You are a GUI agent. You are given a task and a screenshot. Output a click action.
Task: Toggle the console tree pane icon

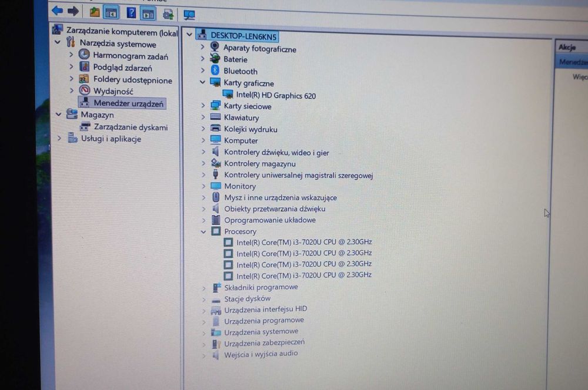click(x=111, y=13)
